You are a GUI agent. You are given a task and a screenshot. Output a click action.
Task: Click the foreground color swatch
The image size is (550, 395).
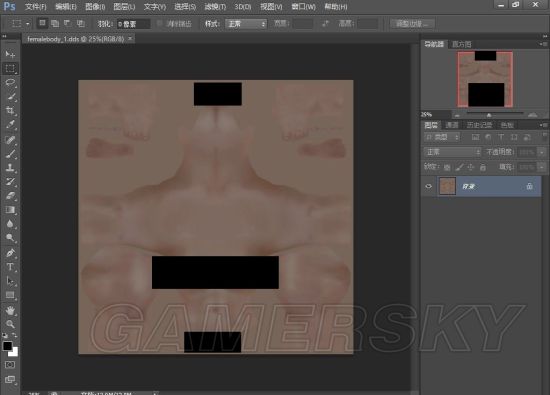pos(7,346)
